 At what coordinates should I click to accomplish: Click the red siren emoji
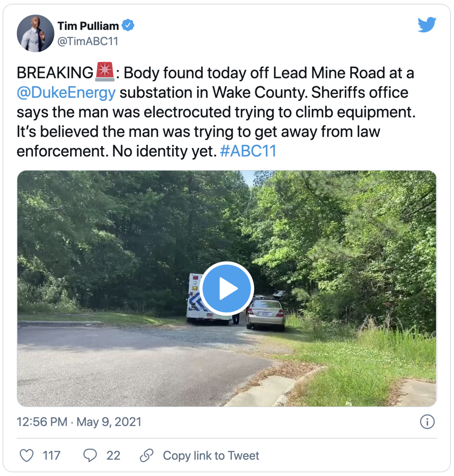[105, 72]
